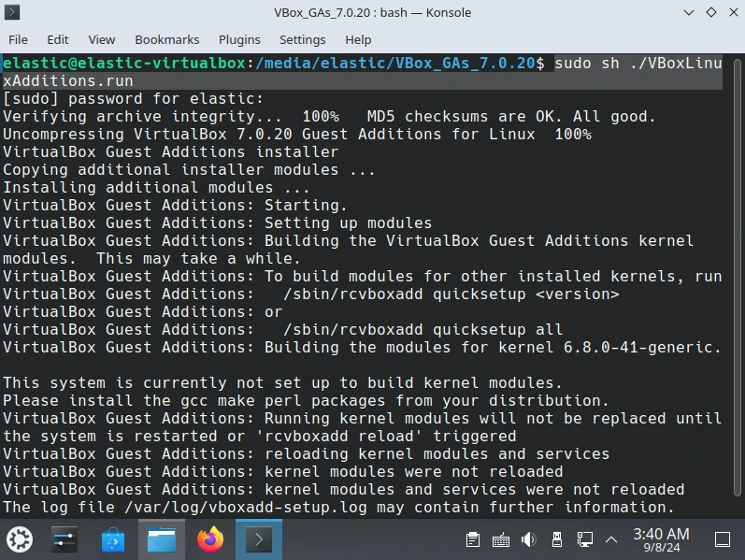Viewport: 745px width, 560px height.
Task: Open the Edit menu
Action: point(58,39)
